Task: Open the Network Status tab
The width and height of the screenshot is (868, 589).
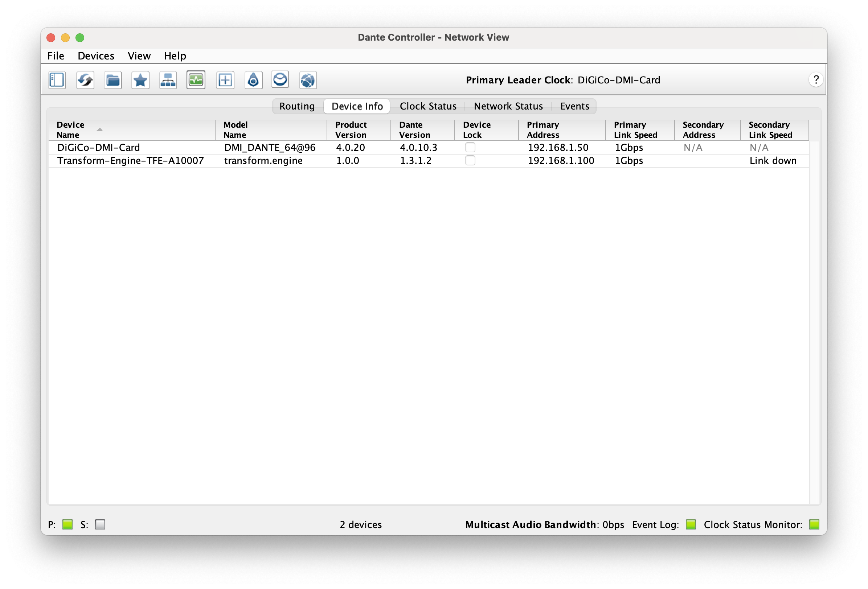Action: 508,106
